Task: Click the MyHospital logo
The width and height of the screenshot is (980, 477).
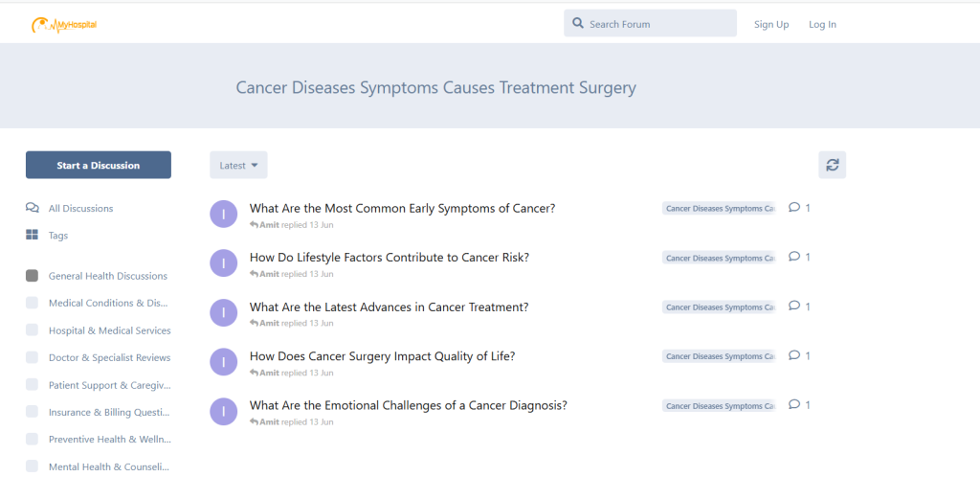Action: click(63, 24)
